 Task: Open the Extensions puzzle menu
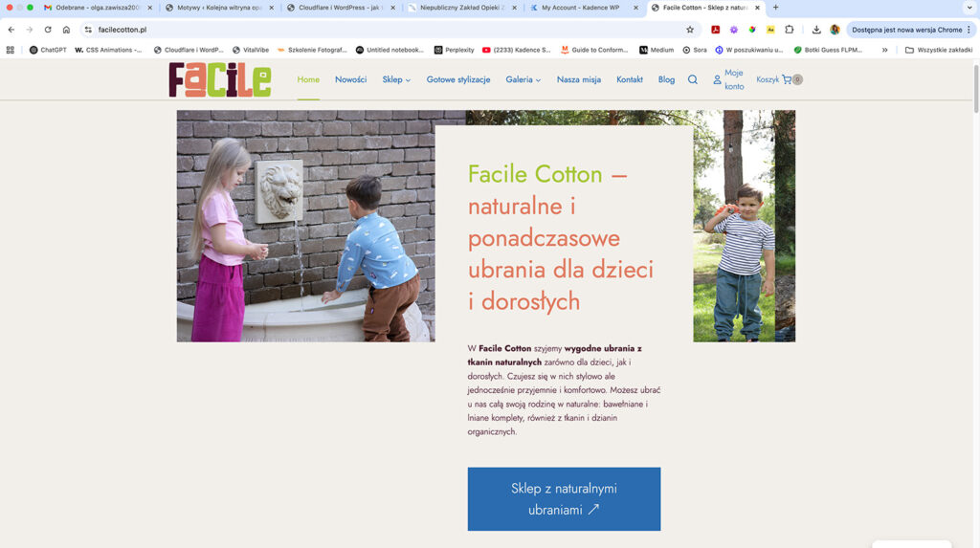pyautogui.click(x=790, y=30)
